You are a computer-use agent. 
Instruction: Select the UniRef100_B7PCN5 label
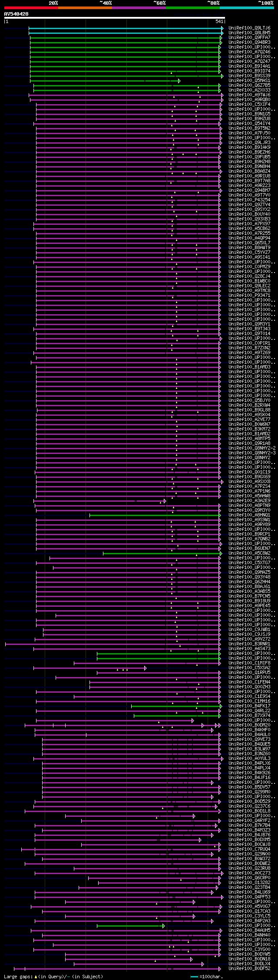249,596
